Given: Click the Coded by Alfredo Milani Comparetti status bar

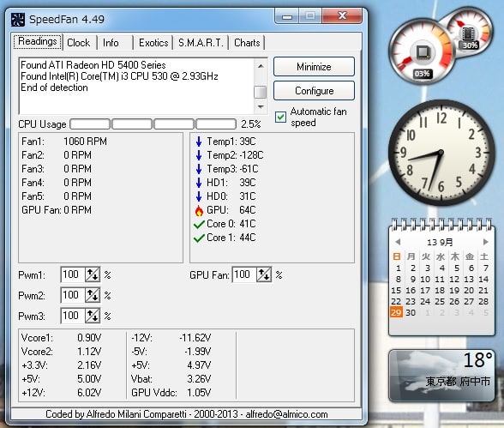Looking at the screenshot, I should 187,414.
